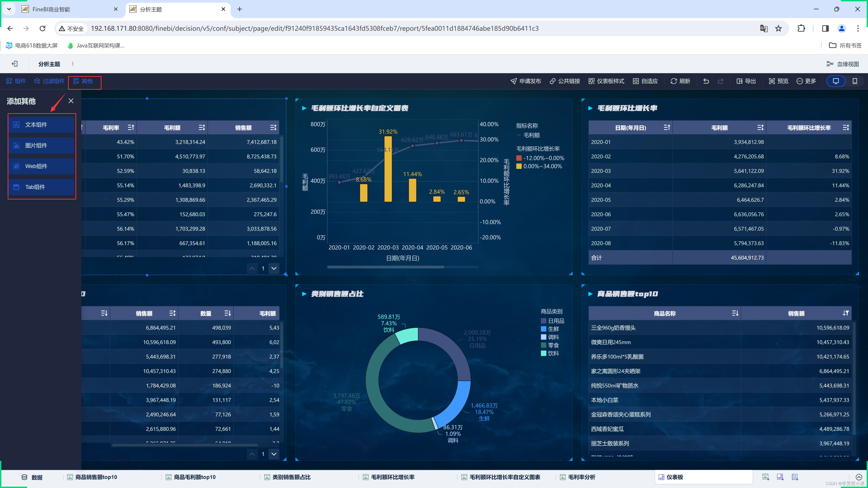Bookmark this page star icon
The height and width of the screenshot is (488, 868).
point(778,28)
